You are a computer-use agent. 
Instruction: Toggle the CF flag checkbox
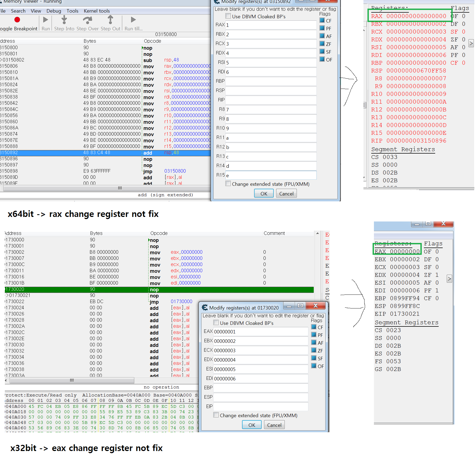[x=322, y=20]
